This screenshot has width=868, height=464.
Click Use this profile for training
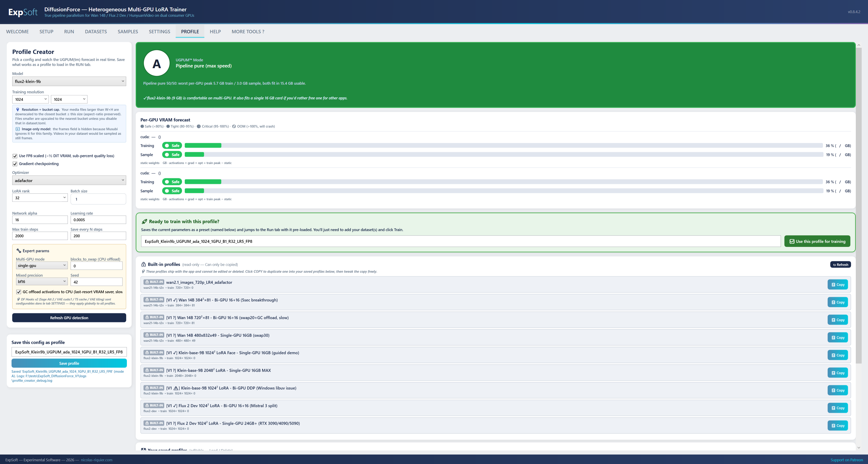tap(817, 242)
